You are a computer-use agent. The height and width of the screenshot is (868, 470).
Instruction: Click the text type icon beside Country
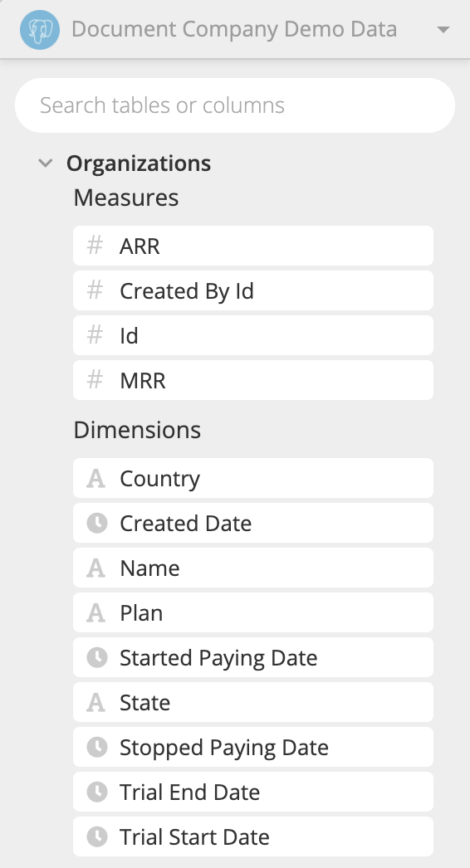(95, 478)
